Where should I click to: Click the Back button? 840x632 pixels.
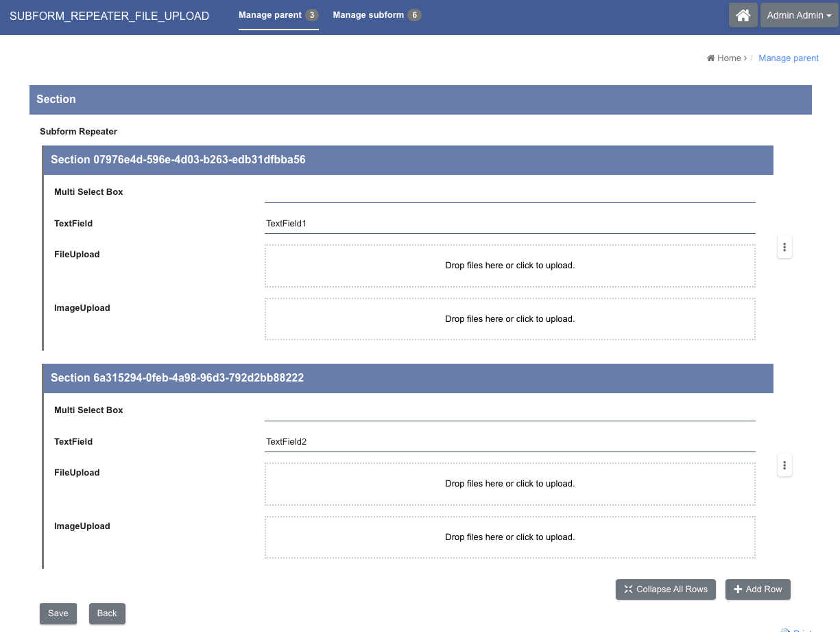pos(107,613)
